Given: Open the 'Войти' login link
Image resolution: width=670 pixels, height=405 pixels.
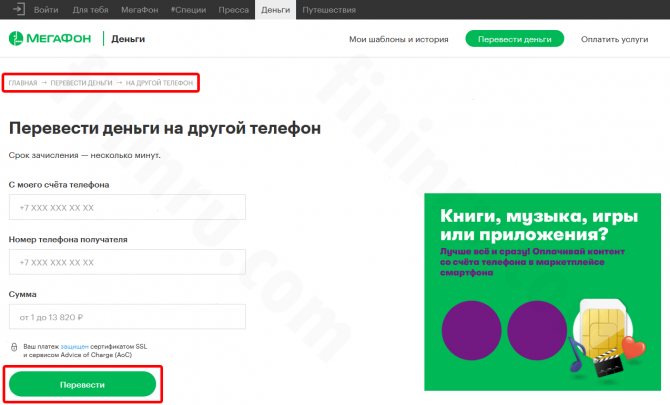Looking at the screenshot, I should [45, 9].
